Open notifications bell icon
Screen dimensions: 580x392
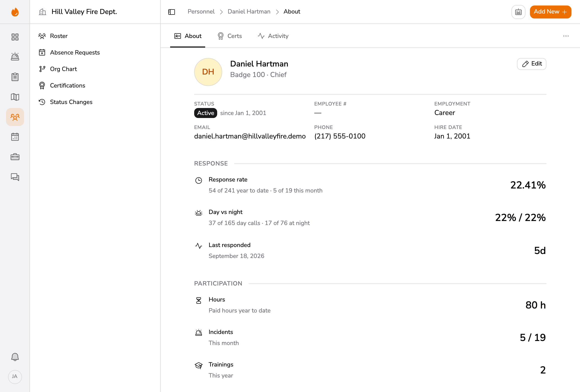pyautogui.click(x=15, y=357)
